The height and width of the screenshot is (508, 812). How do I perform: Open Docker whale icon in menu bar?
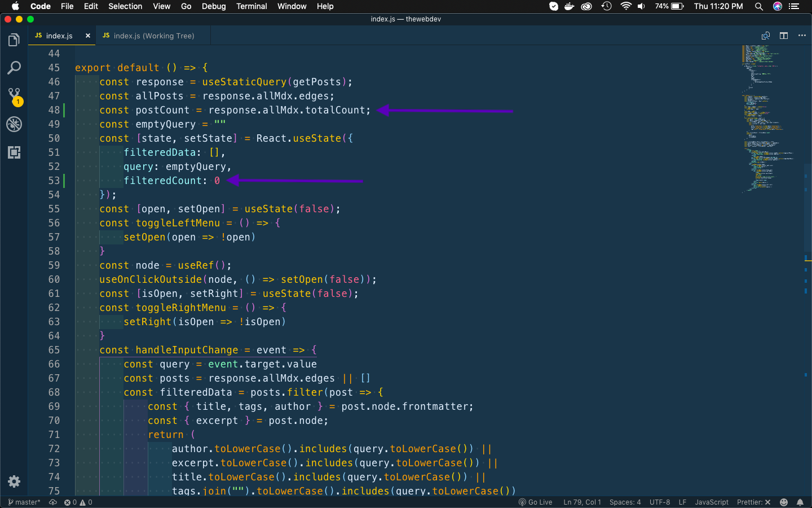coord(570,6)
